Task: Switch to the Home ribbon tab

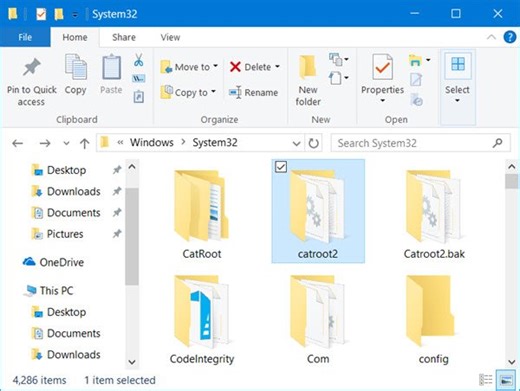Action: 75,37
